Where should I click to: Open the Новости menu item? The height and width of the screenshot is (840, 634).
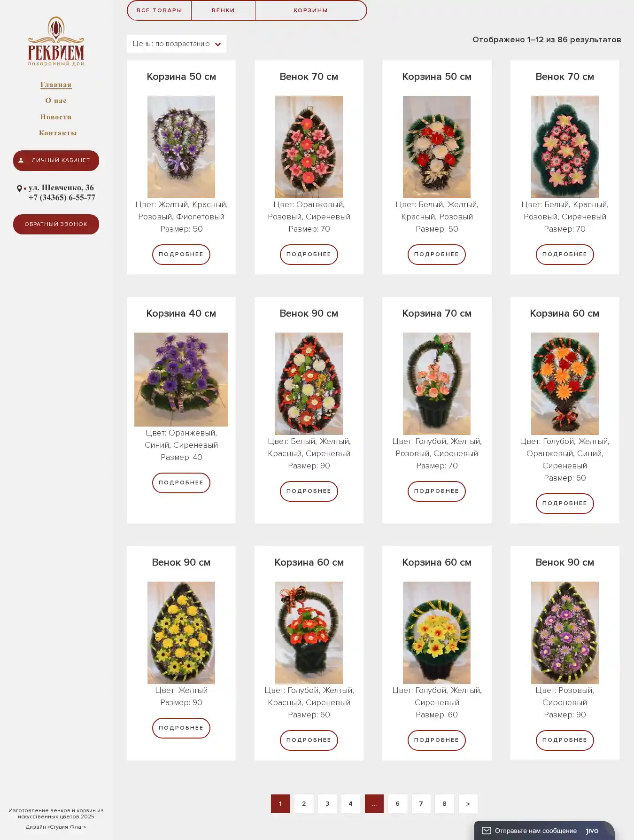point(56,117)
